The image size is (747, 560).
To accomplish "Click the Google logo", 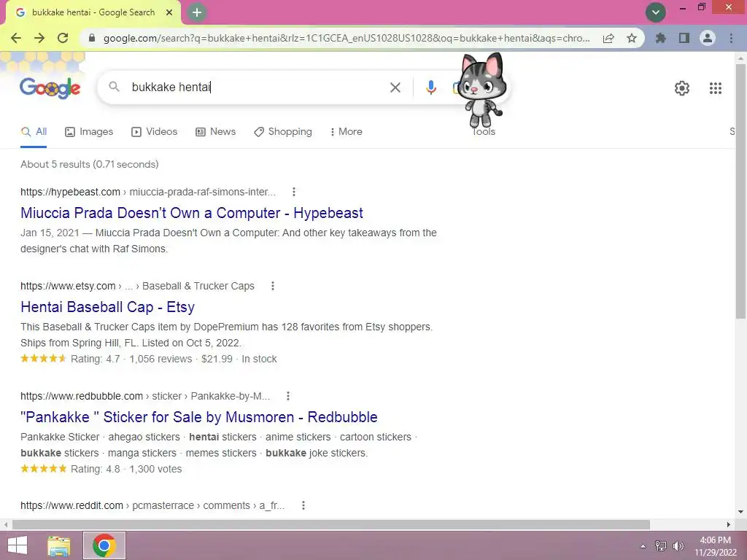I will click(50, 87).
